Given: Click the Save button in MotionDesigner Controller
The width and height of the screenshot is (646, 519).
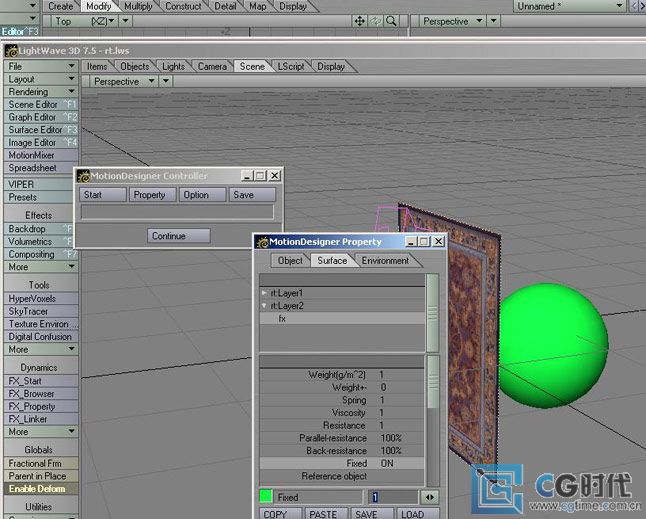Looking at the screenshot, I should (x=252, y=195).
